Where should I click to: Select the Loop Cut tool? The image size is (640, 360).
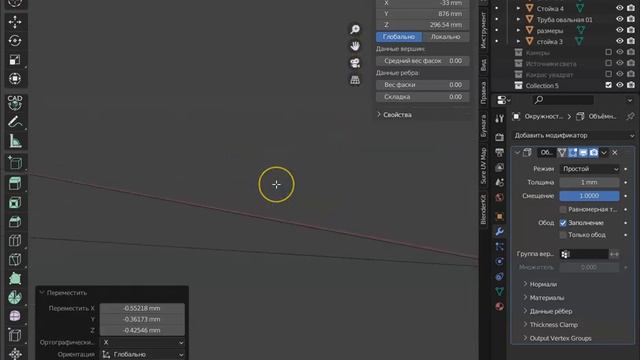point(15,240)
